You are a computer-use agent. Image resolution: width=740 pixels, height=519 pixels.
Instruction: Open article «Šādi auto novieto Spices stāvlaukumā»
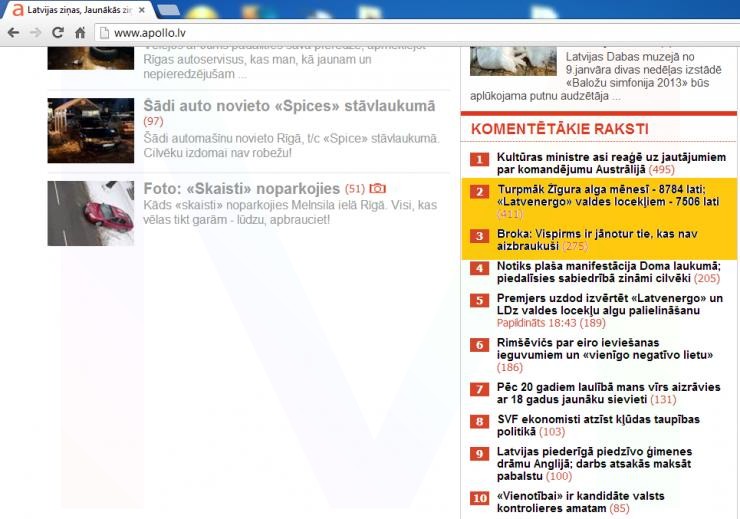tap(289, 106)
